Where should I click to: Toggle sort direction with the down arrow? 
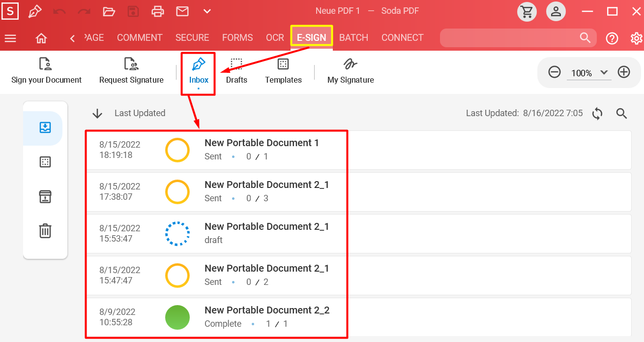click(x=97, y=114)
